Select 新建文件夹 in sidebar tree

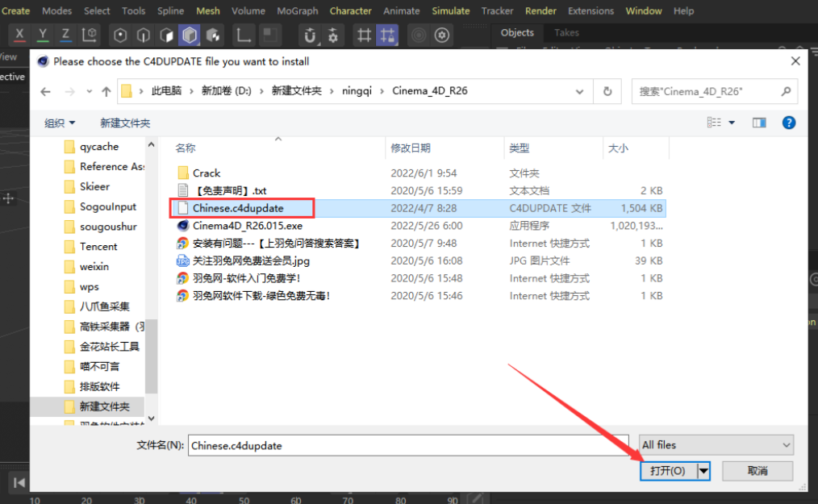[104, 406]
